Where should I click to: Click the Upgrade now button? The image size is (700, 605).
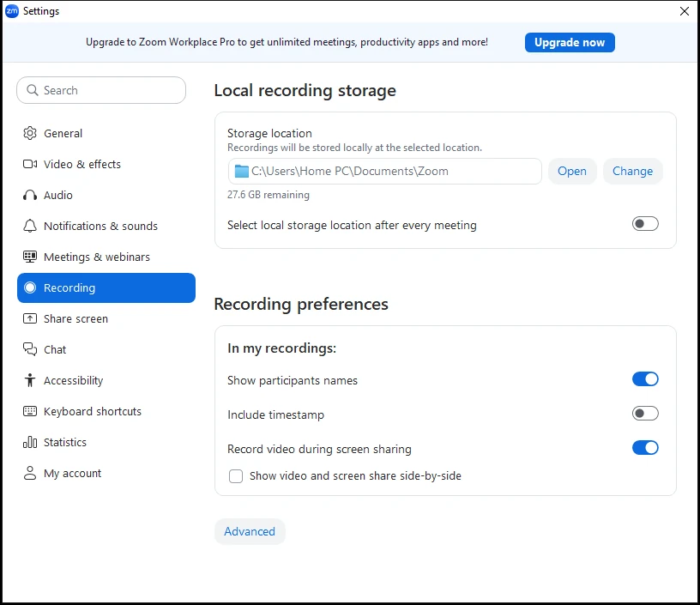(x=570, y=42)
